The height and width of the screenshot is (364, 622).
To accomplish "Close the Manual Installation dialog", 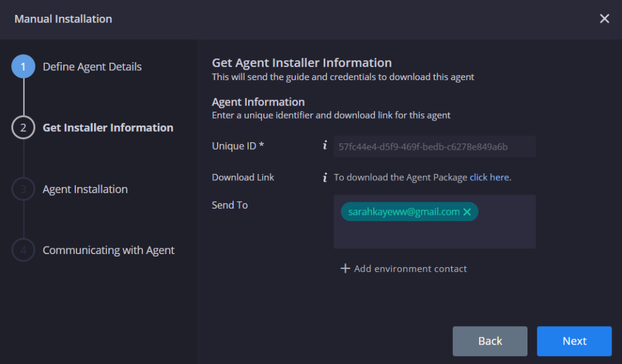I will click(x=604, y=18).
